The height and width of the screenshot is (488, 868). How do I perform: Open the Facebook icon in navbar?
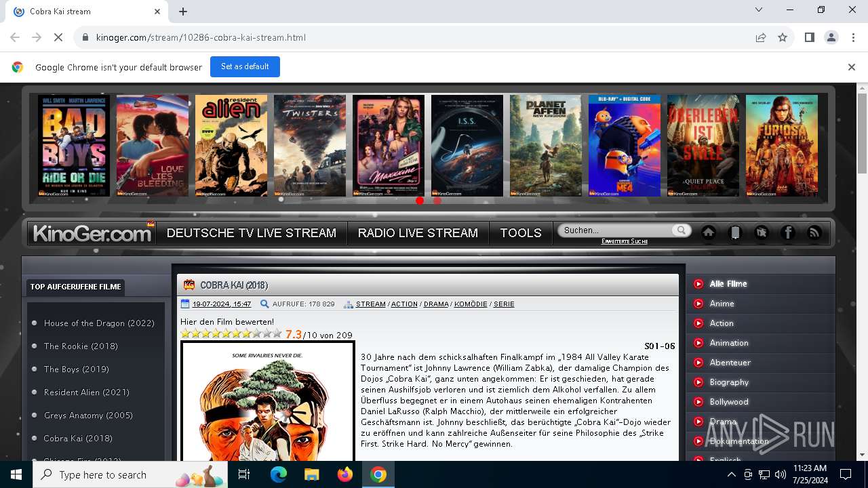coord(788,232)
